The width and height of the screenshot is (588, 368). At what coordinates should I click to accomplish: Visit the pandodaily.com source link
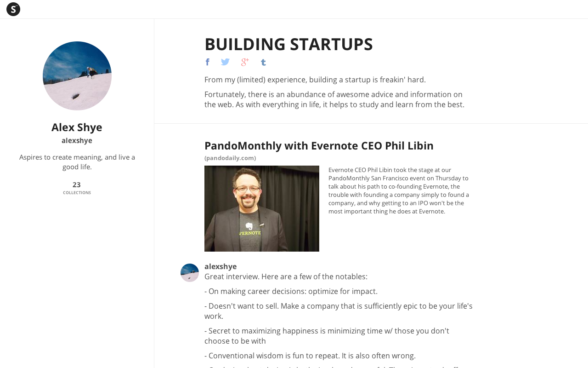230,158
